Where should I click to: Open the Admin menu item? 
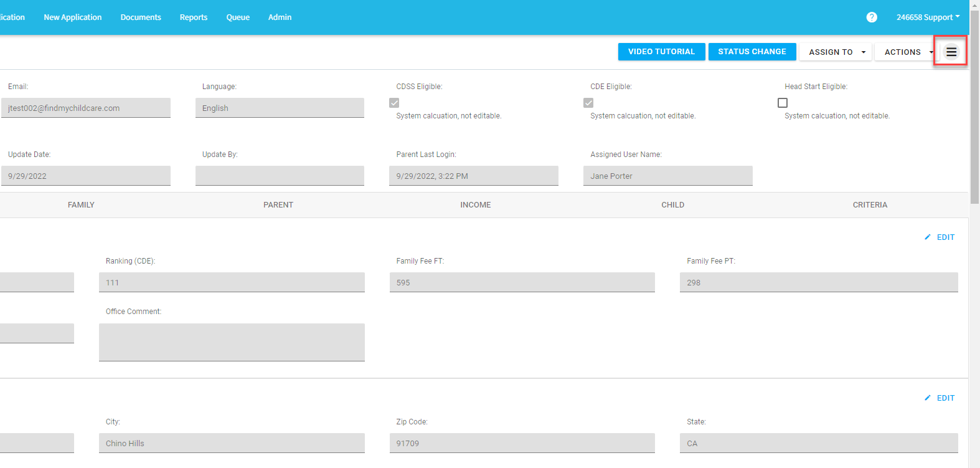pos(280,17)
